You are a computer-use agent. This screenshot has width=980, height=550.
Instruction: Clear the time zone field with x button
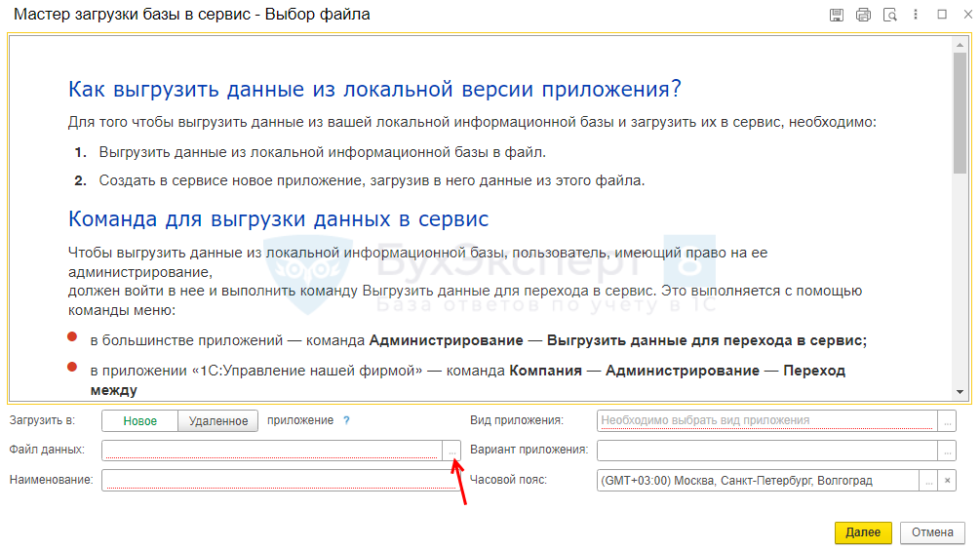[x=947, y=481]
